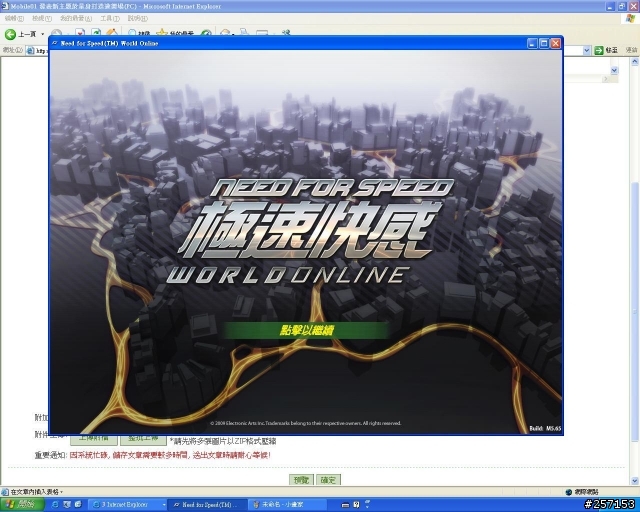Click the IE Search magnifier toolbar icon
Viewport: 640px width, 512px height.
tap(132, 33)
